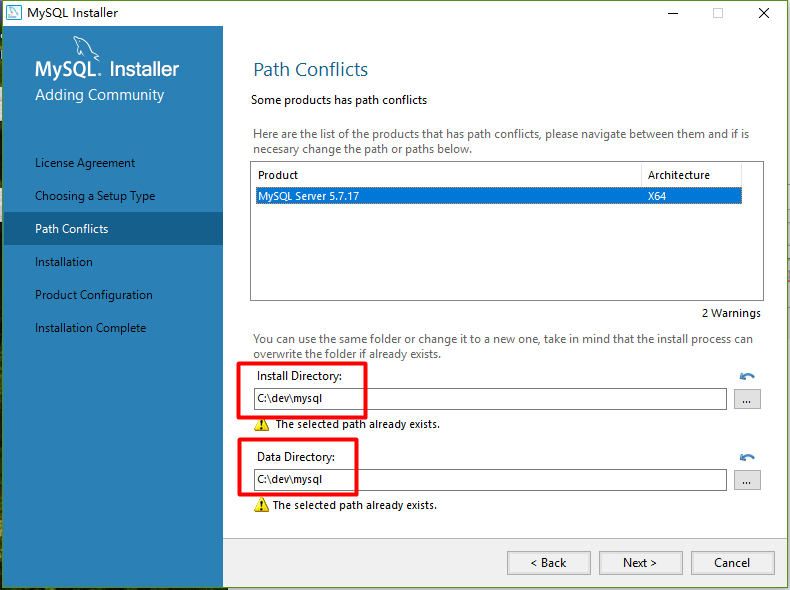This screenshot has height=590, width=790.
Task: Open the Installation Complete step
Action: (91, 328)
